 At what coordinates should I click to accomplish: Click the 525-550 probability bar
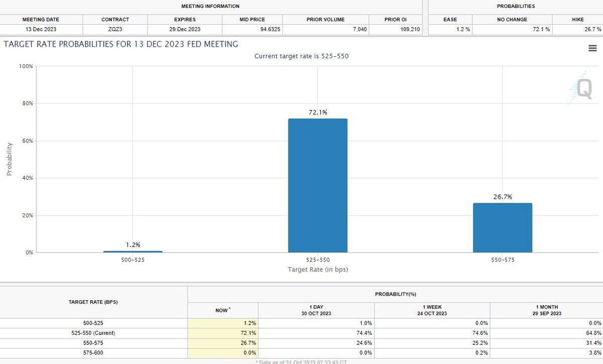(x=317, y=185)
